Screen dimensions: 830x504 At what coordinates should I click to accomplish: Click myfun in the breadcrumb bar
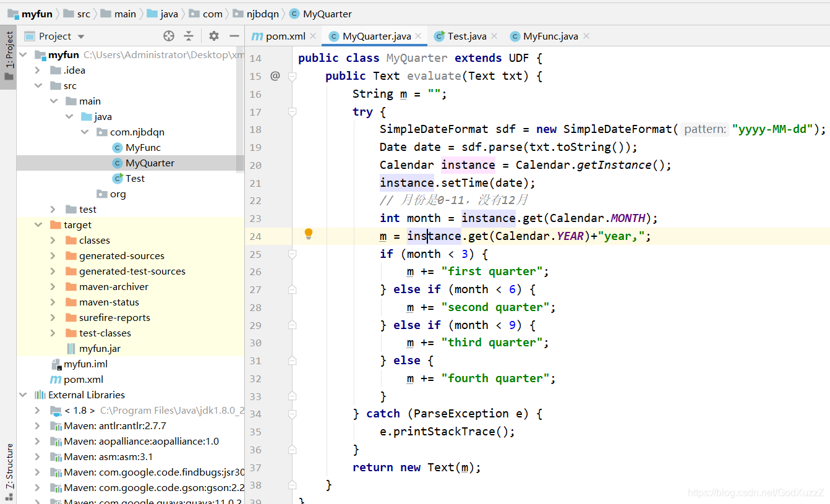coord(30,14)
